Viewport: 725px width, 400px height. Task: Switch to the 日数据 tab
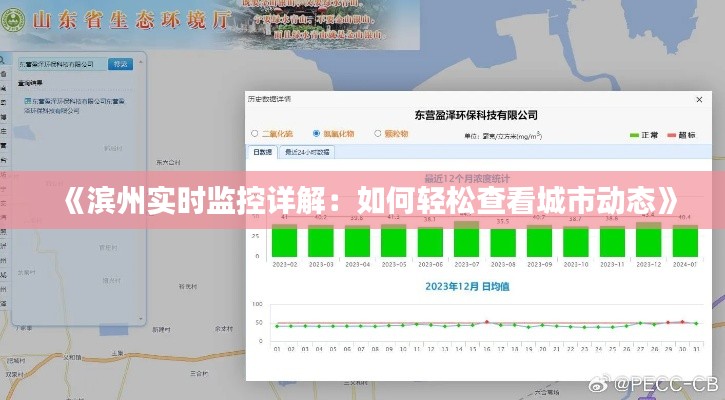point(262,152)
